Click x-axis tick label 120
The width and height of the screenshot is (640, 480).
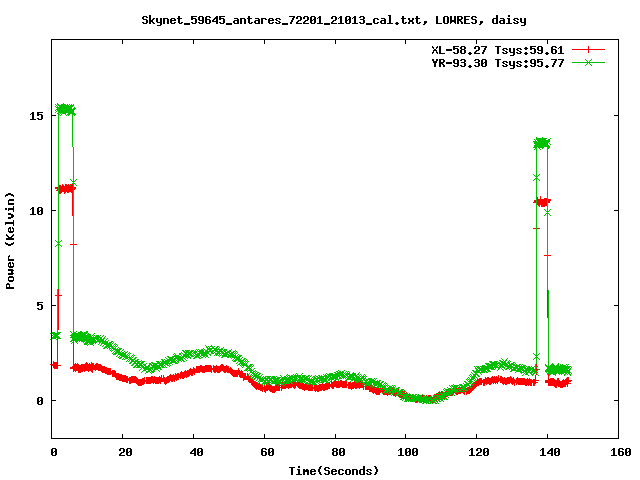(479, 452)
